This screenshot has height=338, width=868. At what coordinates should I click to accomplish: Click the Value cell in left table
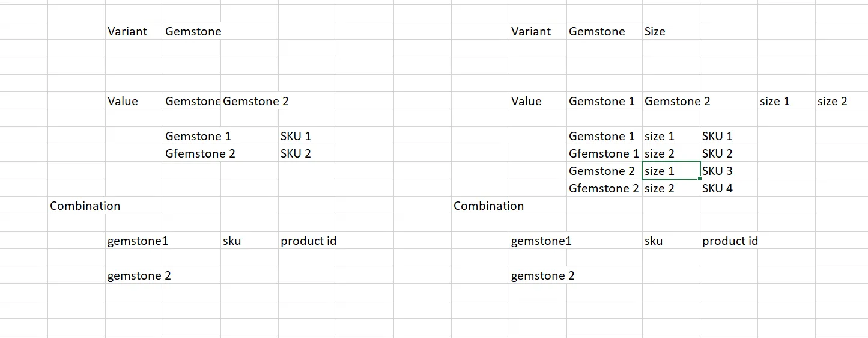123,102
